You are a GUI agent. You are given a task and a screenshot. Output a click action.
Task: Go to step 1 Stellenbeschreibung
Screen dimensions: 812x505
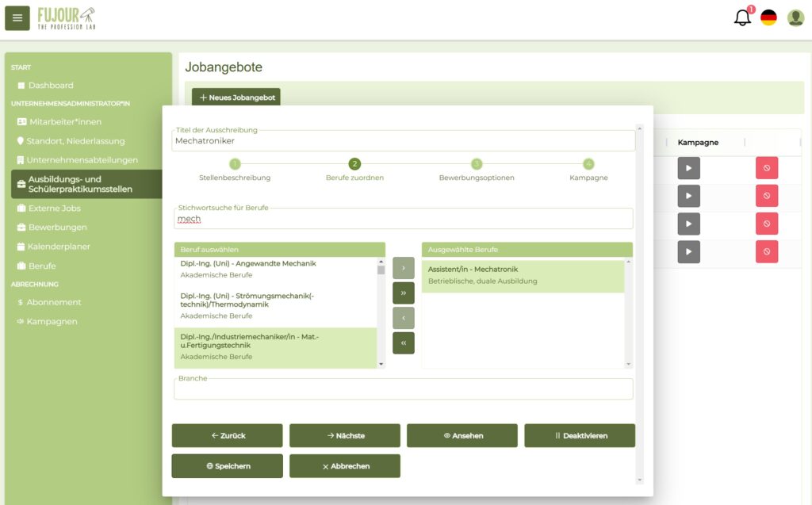(x=235, y=164)
